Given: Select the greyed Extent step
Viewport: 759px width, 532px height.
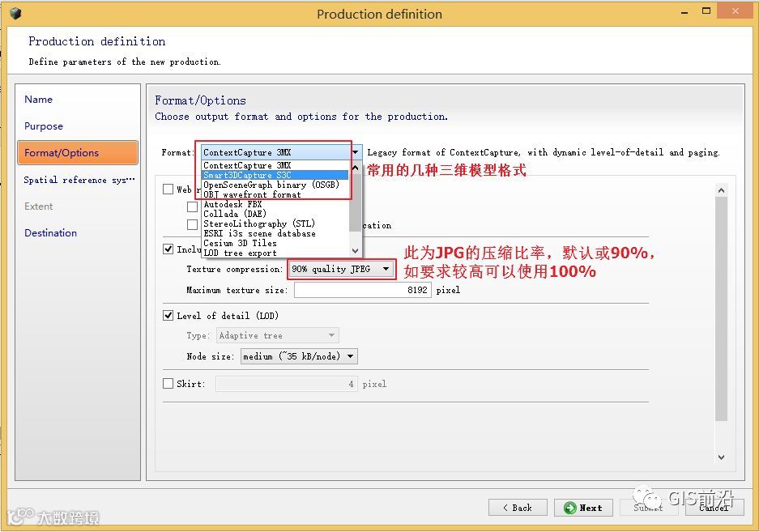Looking at the screenshot, I should click(38, 206).
